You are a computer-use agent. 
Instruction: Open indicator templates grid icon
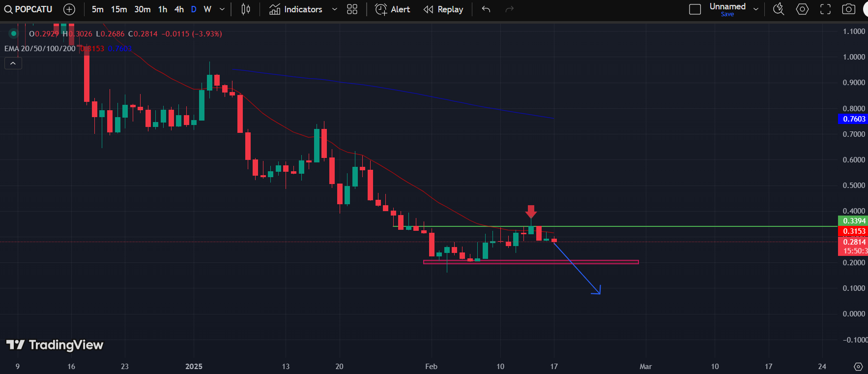[352, 9]
